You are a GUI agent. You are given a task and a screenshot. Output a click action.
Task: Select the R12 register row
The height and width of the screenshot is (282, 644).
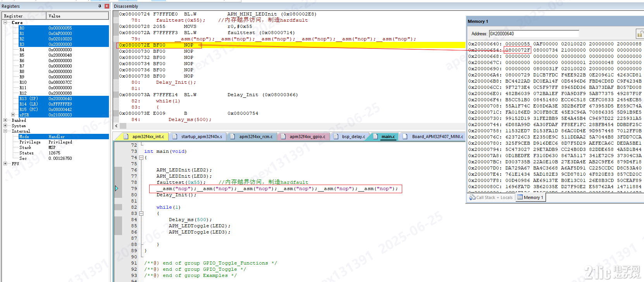pos(64,93)
